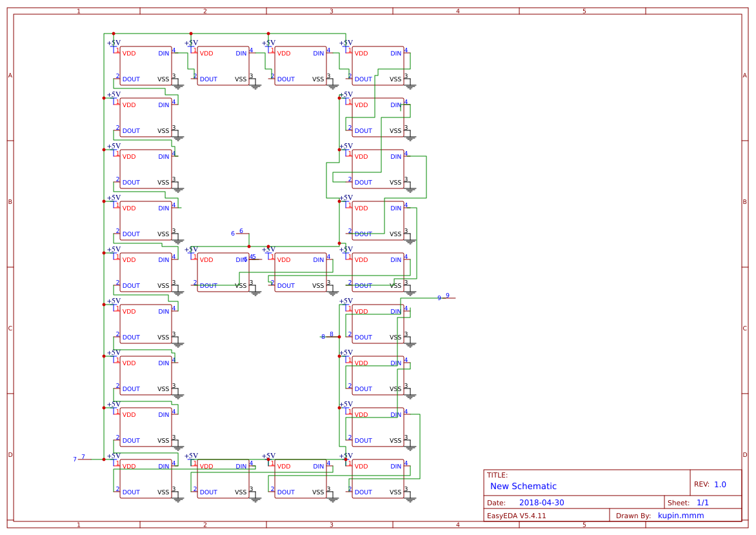Click column marker '5' in the top border
The height and width of the screenshot is (535, 756).
point(584,11)
